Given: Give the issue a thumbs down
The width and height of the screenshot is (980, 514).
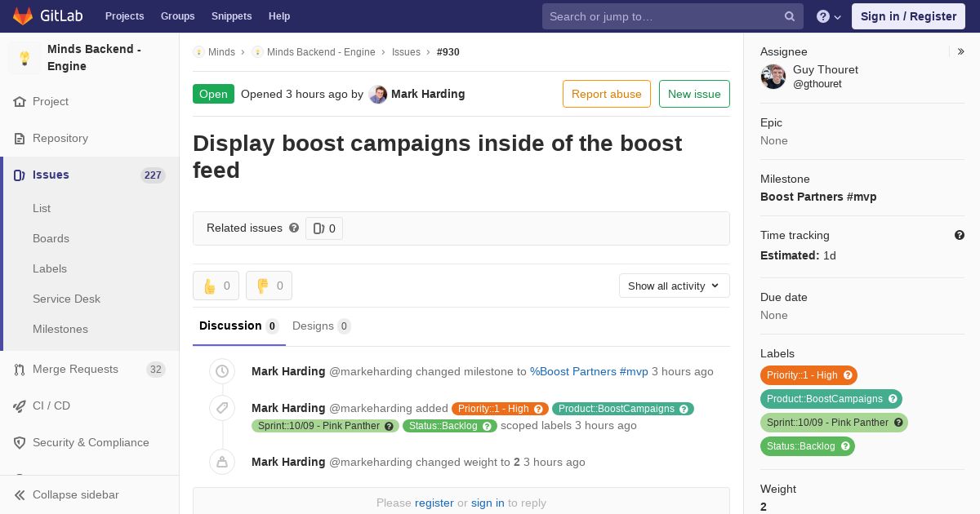Looking at the screenshot, I should tap(269, 286).
